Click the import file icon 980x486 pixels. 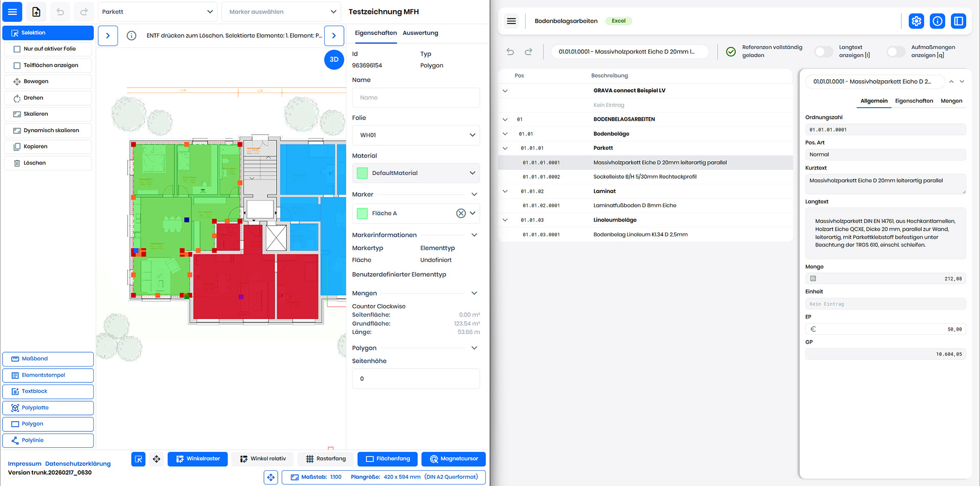[x=36, y=12]
